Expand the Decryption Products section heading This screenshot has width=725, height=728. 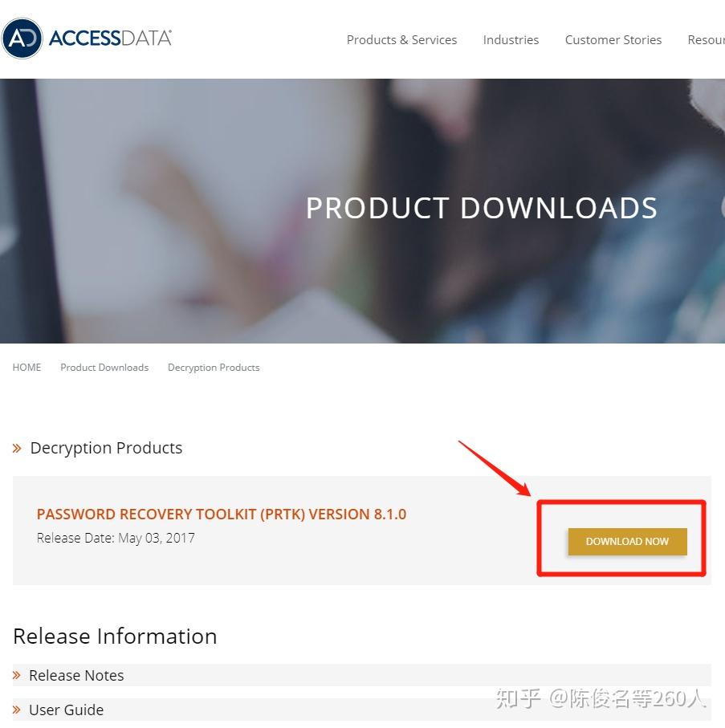tap(106, 448)
